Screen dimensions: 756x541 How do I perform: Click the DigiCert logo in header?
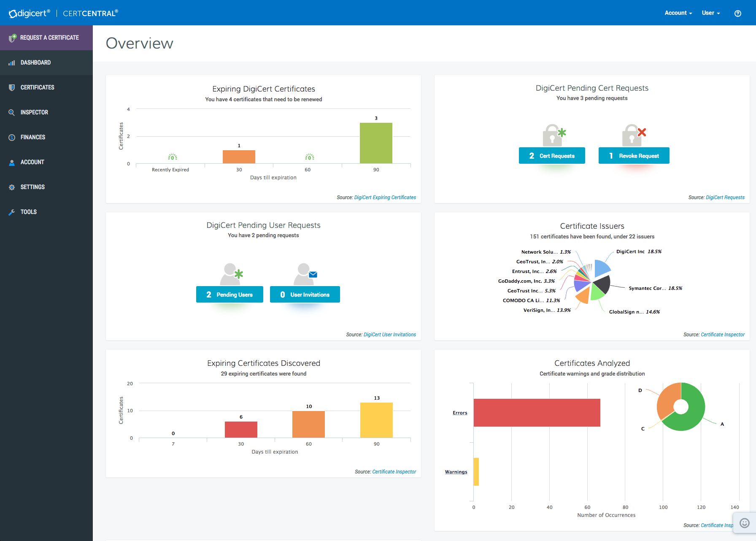point(29,13)
